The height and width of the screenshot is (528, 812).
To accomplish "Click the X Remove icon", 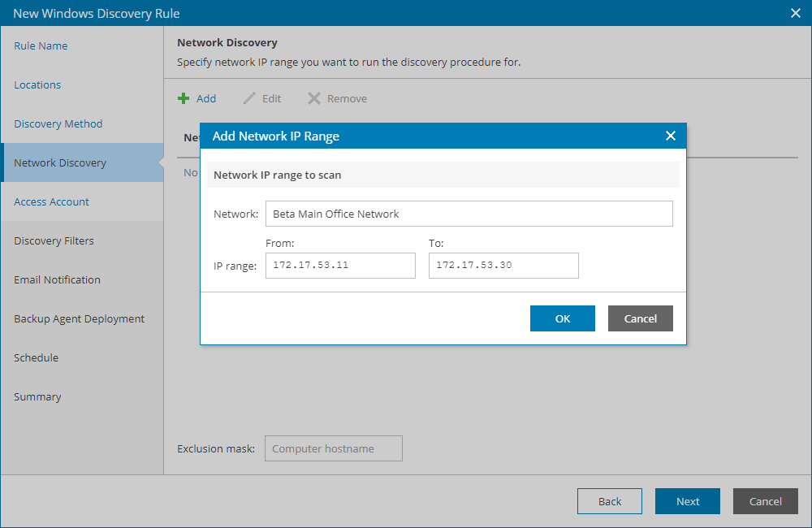I will click(x=314, y=99).
